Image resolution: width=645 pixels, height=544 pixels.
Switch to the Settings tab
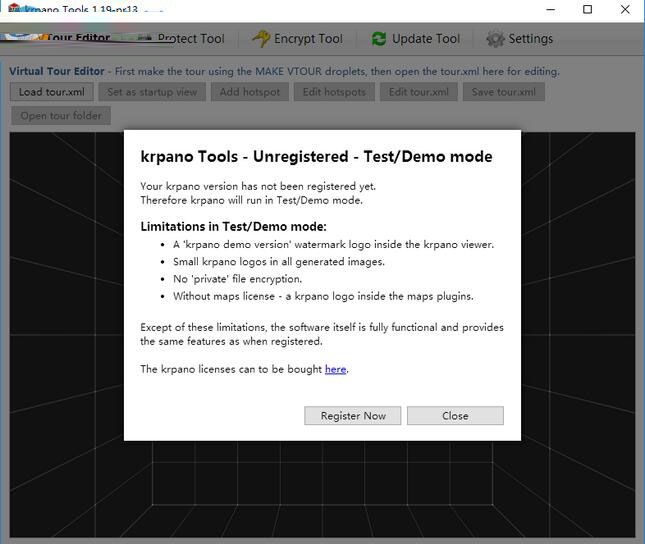pos(520,39)
